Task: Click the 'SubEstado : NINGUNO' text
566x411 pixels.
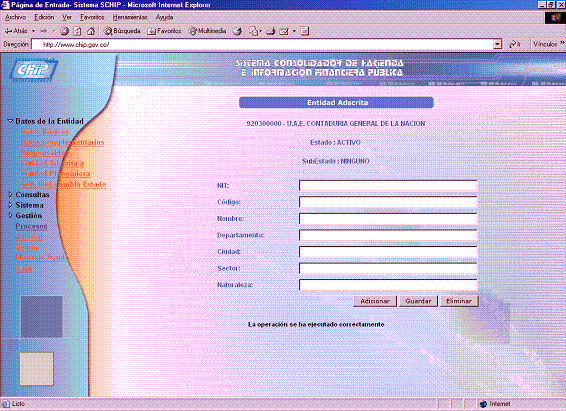Action: point(336,161)
